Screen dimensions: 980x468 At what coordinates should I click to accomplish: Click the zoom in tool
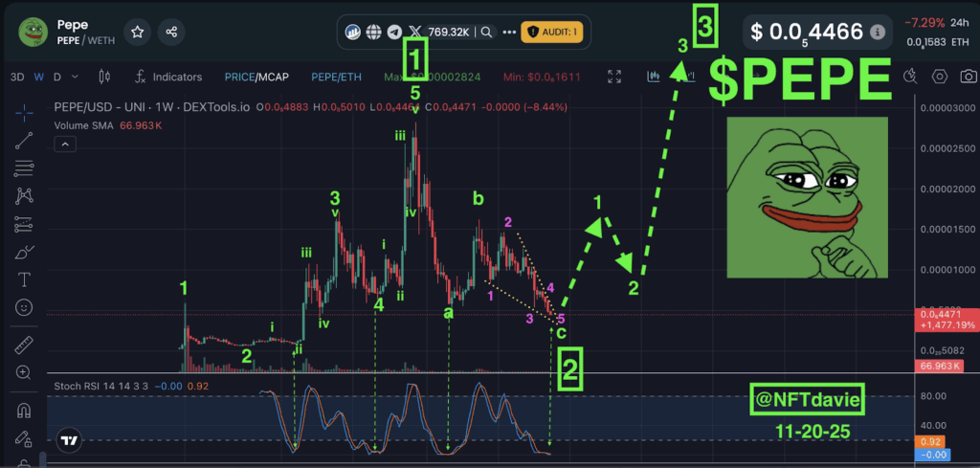pyautogui.click(x=24, y=372)
